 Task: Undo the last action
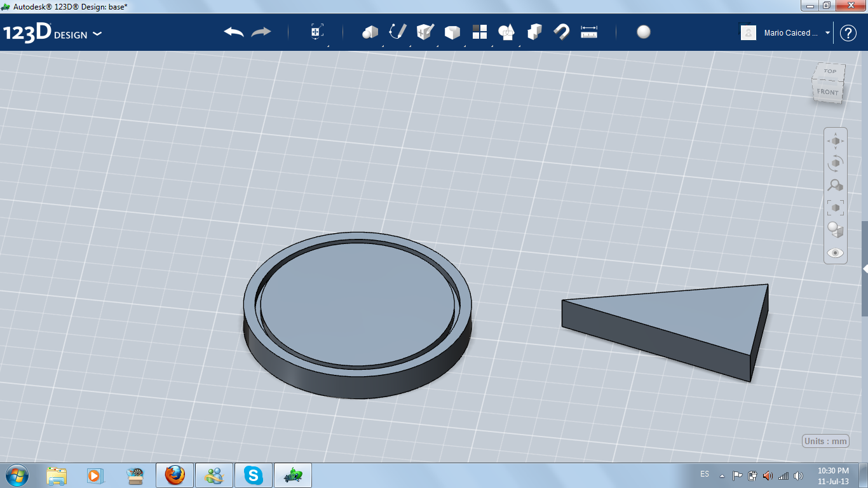click(x=234, y=32)
